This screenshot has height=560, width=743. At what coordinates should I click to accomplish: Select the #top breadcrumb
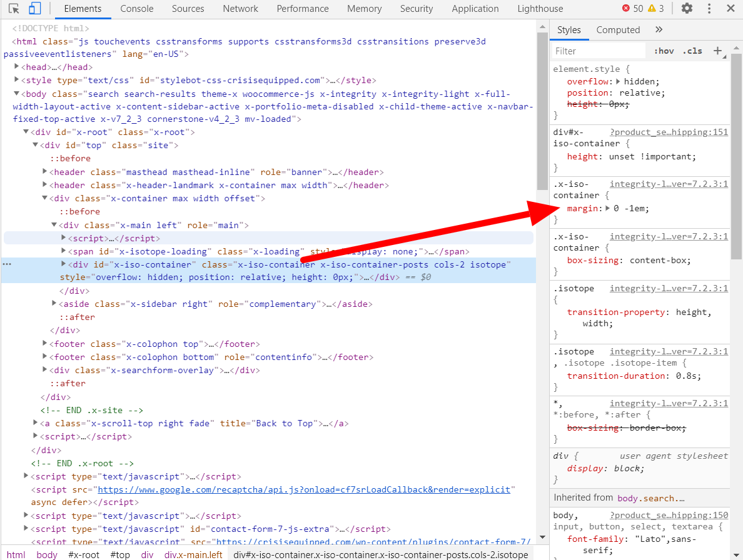tap(120, 554)
